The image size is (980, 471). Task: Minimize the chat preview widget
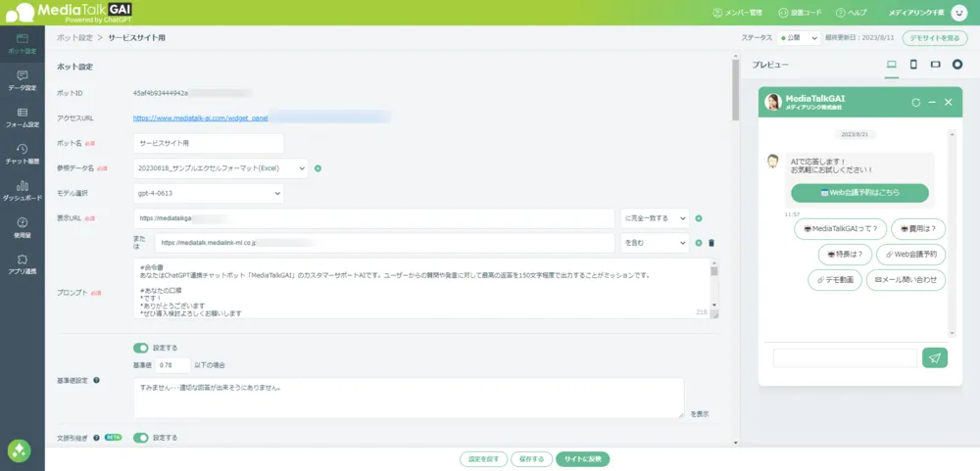(x=932, y=103)
